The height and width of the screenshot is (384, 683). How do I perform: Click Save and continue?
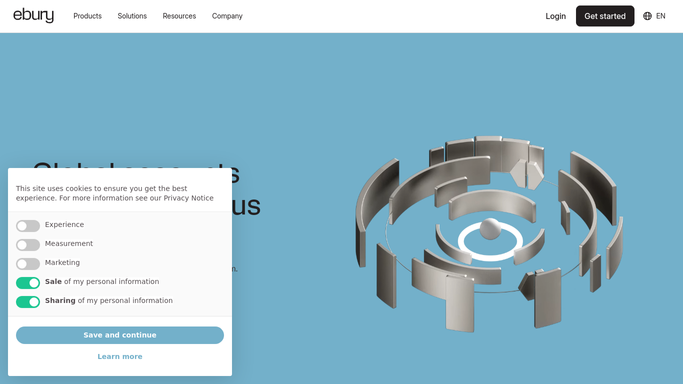click(x=120, y=335)
